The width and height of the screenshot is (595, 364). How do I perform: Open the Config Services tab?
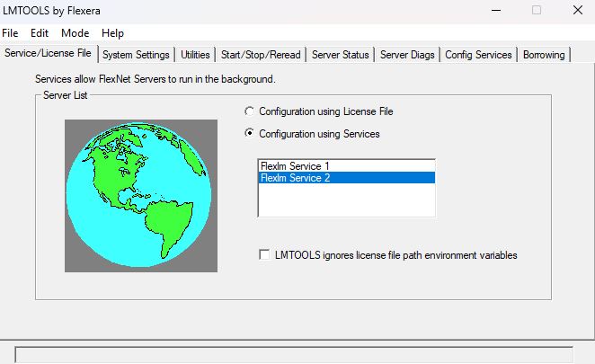click(478, 55)
